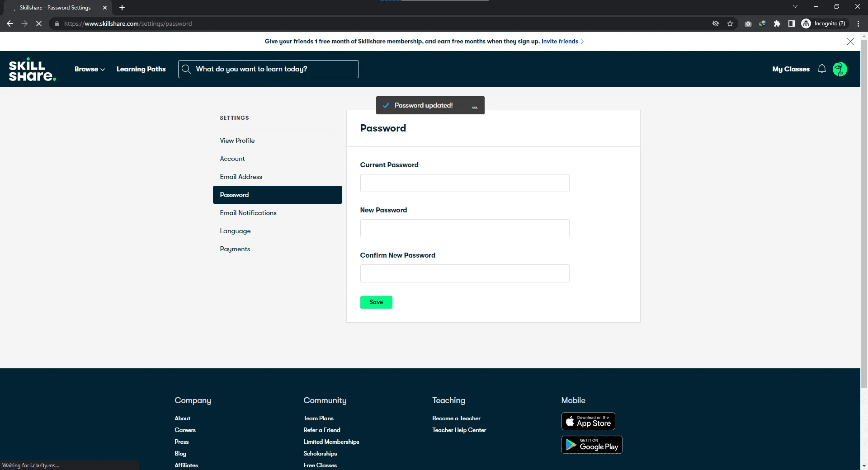Open the tab search dropdown arrow
This screenshot has width=868, height=470.
[x=795, y=6]
